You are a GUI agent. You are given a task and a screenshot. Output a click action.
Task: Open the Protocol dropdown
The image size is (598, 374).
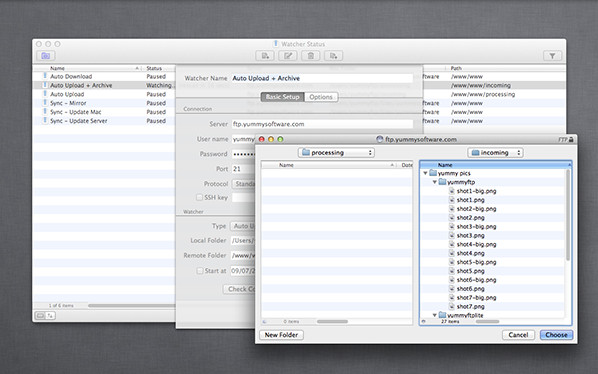[243, 184]
